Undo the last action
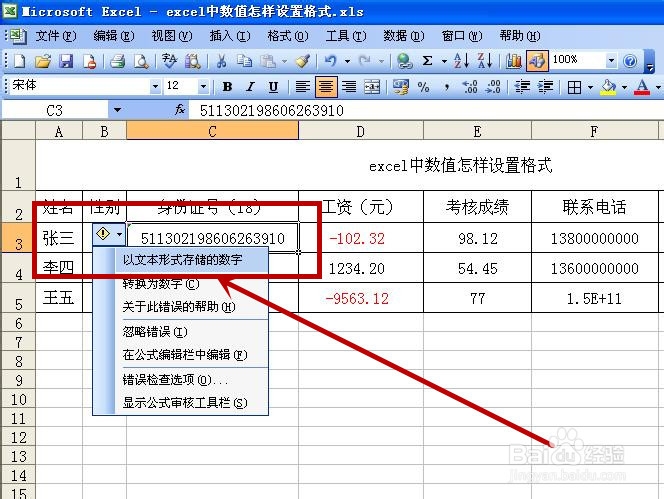Viewport: 664px width, 499px height. (331, 61)
